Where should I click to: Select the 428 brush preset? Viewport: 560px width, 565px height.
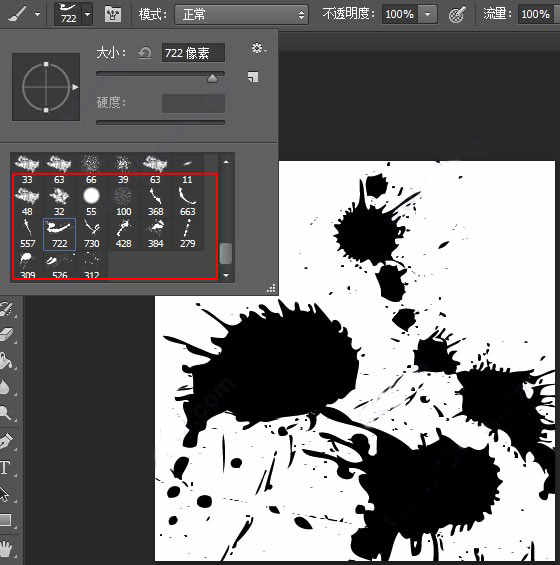(x=123, y=233)
